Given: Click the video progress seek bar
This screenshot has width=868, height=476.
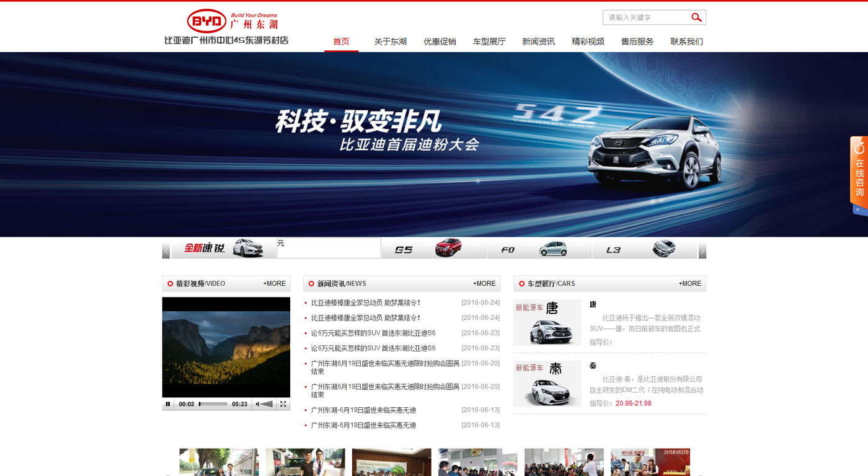Looking at the screenshot, I should click(213, 404).
